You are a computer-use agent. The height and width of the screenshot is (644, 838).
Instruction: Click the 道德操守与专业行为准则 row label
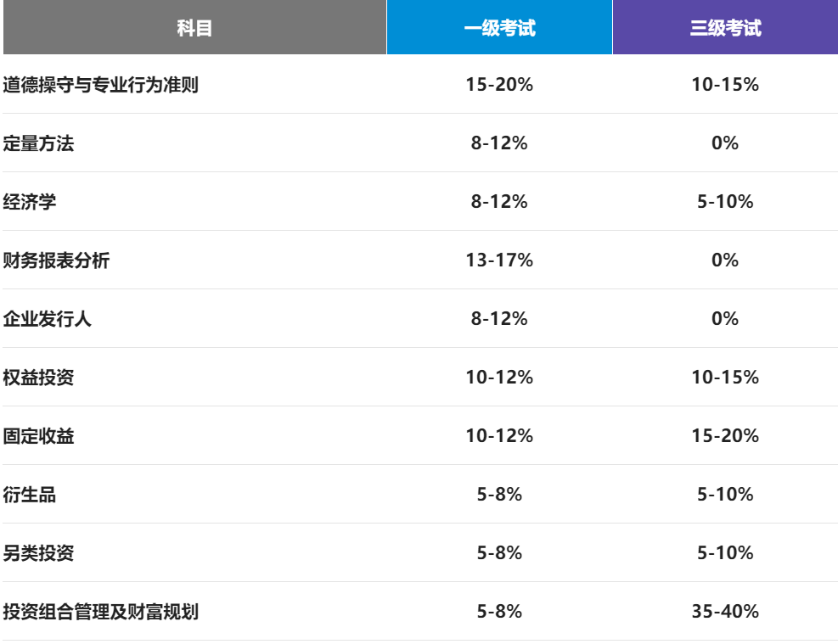click(100, 85)
